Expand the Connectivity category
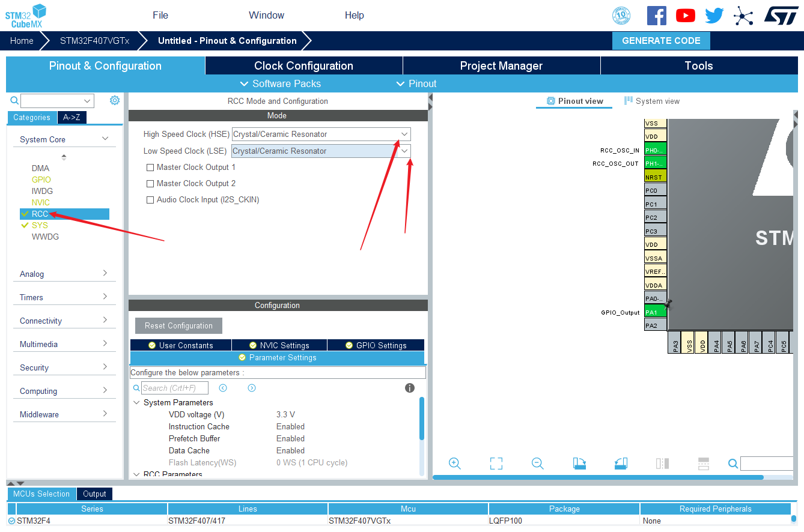Image resolution: width=804 pixels, height=532 pixels. tap(64, 321)
